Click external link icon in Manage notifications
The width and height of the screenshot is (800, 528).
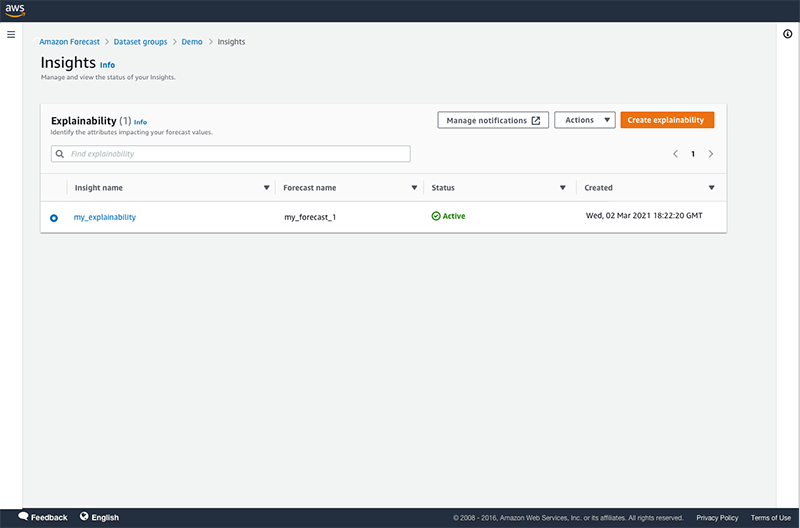pyautogui.click(x=536, y=120)
